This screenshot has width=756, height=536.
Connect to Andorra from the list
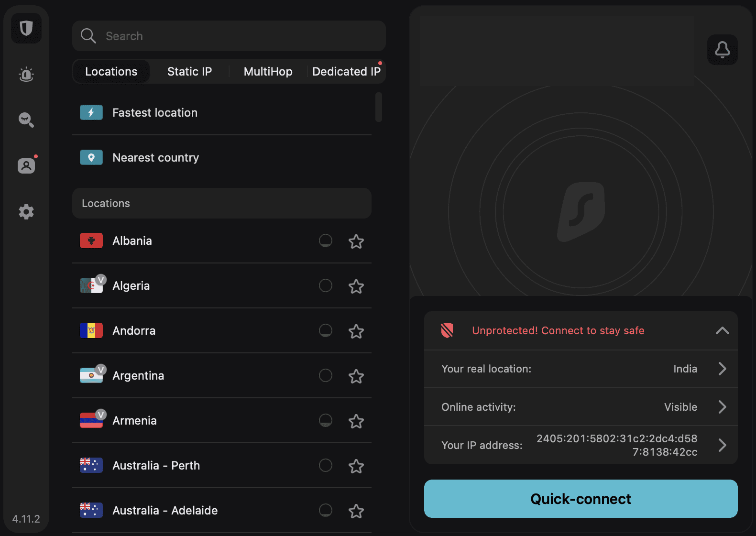(134, 331)
